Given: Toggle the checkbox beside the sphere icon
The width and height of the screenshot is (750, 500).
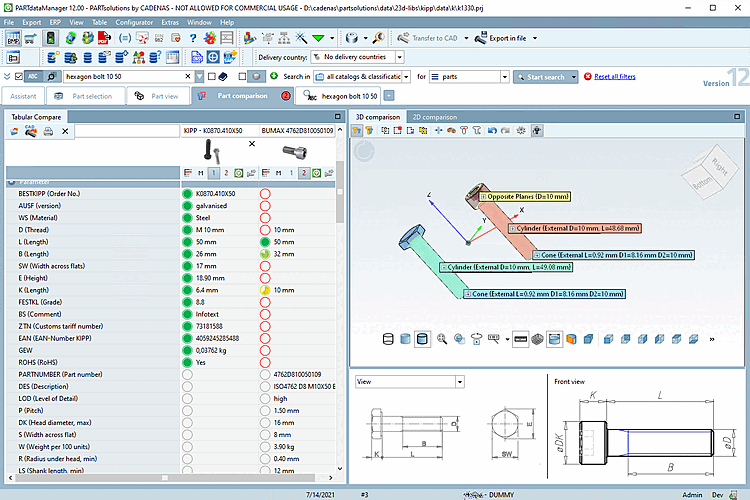Looking at the screenshot, I should click(x=243, y=77).
